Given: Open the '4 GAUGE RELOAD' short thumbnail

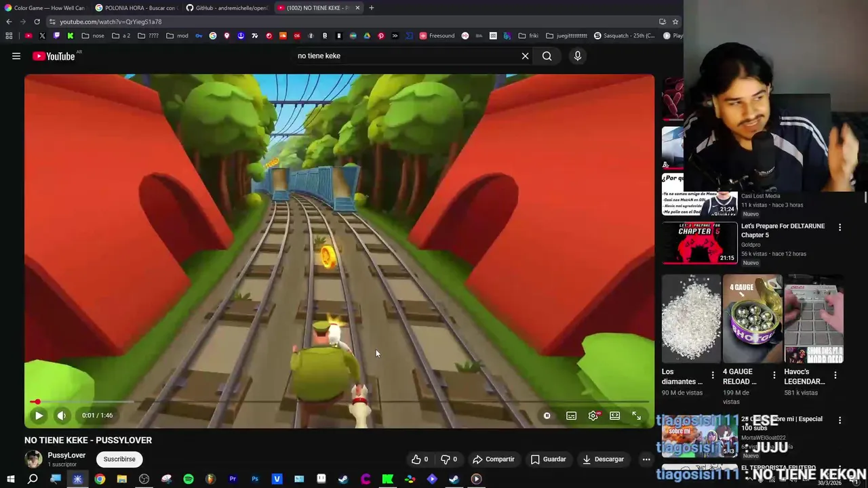Looking at the screenshot, I should pyautogui.click(x=752, y=318).
